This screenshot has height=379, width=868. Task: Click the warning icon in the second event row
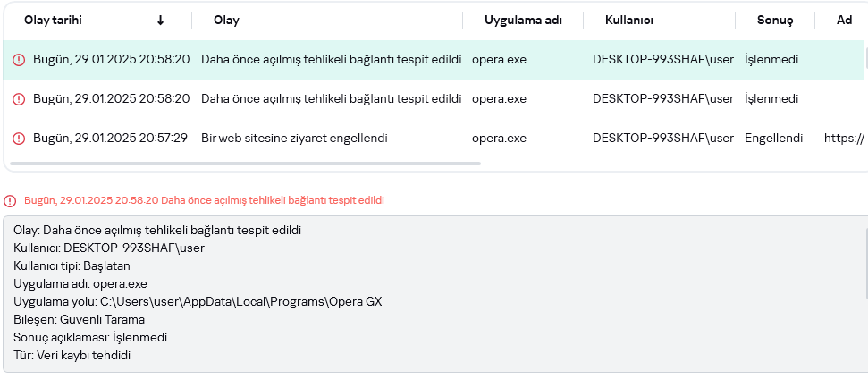[19, 99]
